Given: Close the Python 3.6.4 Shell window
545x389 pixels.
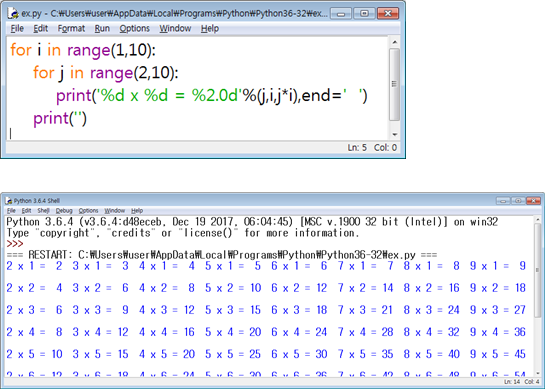Looking at the screenshot, I should tap(533, 201).
